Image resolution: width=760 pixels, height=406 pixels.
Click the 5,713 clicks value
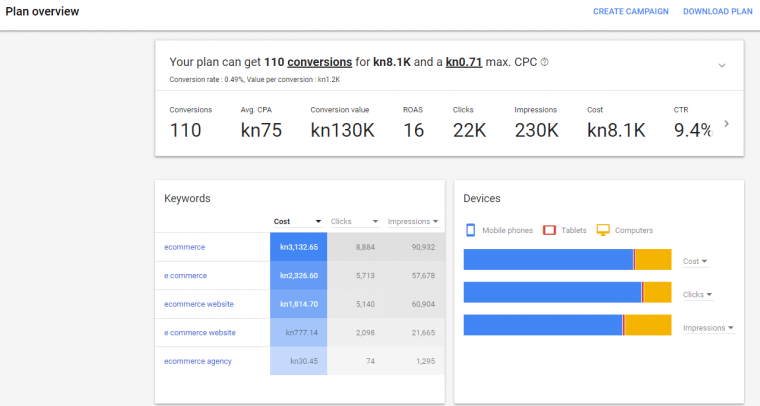tap(365, 276)
